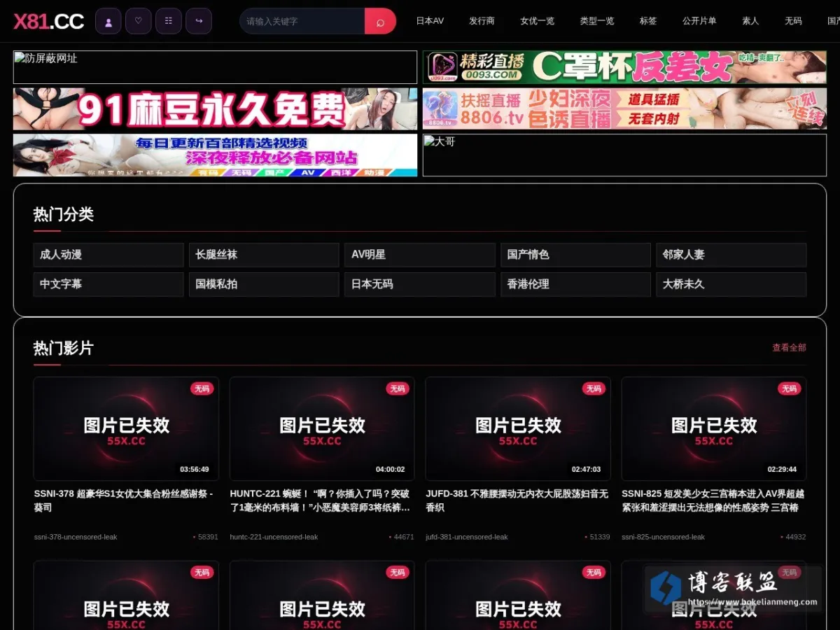Viewport: 840px width, 630px height.
Task: Select 素人 in the navigation
Action: [x=750, y=21]
